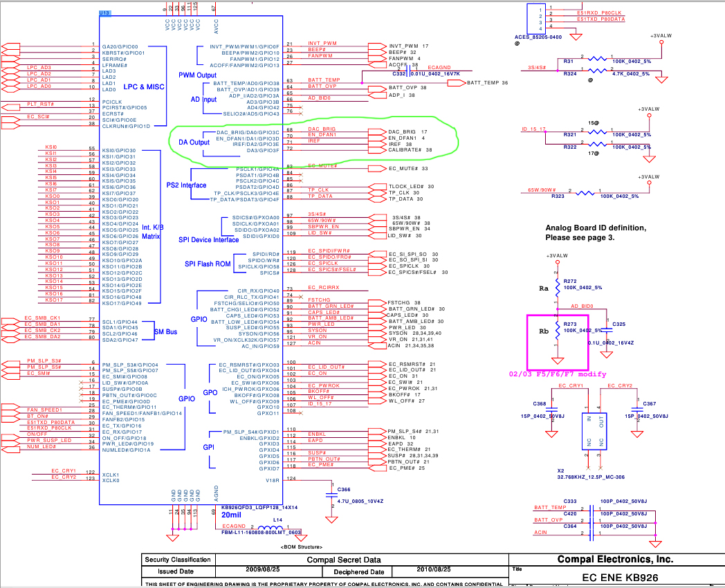Click the 'Issued Date' field label
725x588 pixels.
tap(176, 571)
